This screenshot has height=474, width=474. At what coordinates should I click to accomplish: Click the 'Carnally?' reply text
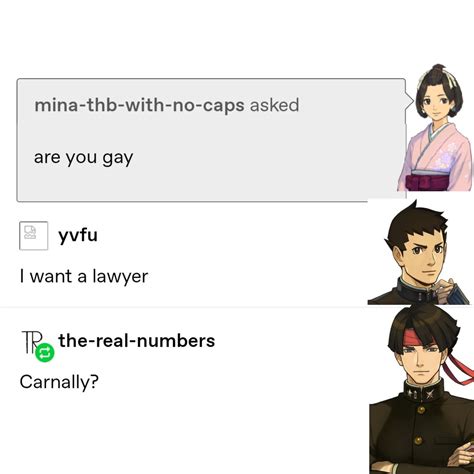click(59, 382)
